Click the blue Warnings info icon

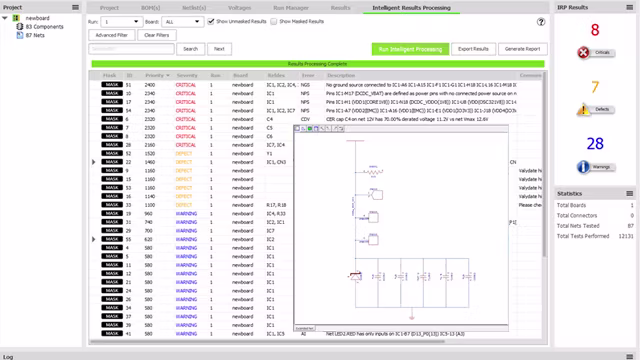click(x=583, y=167)
